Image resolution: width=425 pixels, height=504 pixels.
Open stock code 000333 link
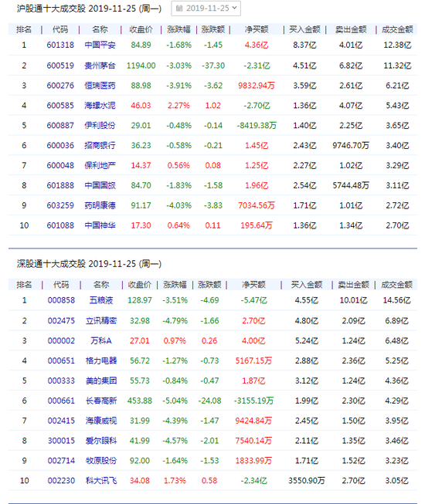[61, 381]
